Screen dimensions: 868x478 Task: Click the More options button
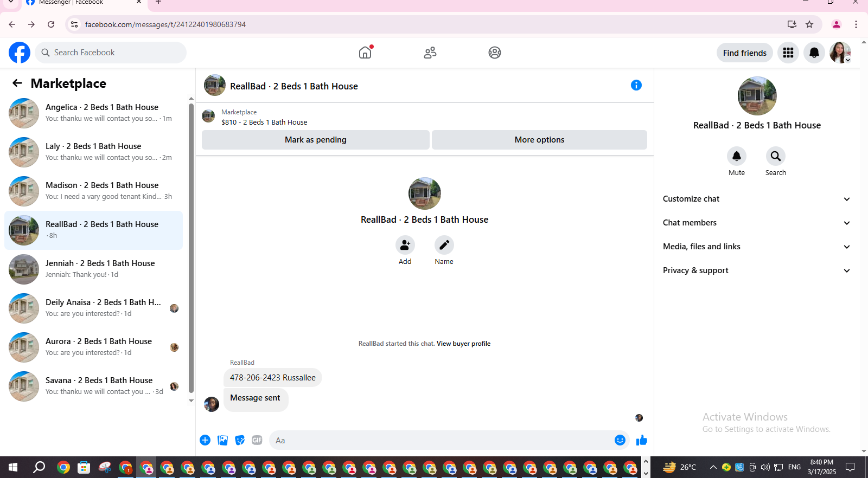pyautogui.click(x=539, y=140)
